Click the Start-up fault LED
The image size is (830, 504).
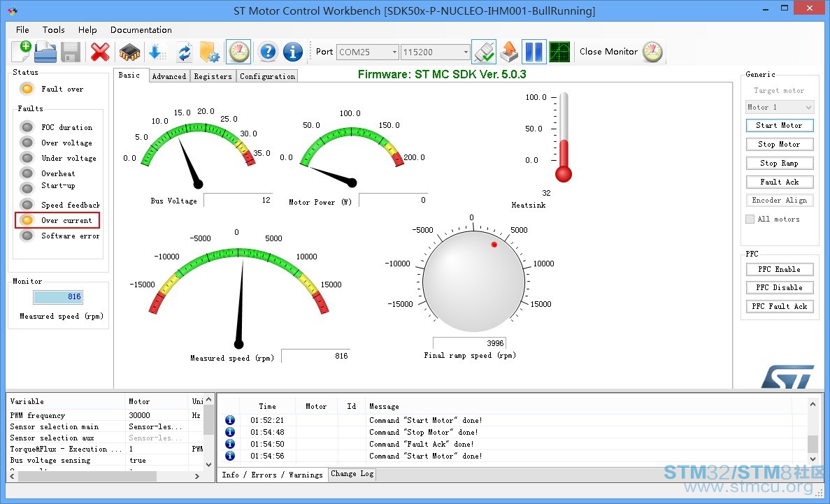point(27,189)
